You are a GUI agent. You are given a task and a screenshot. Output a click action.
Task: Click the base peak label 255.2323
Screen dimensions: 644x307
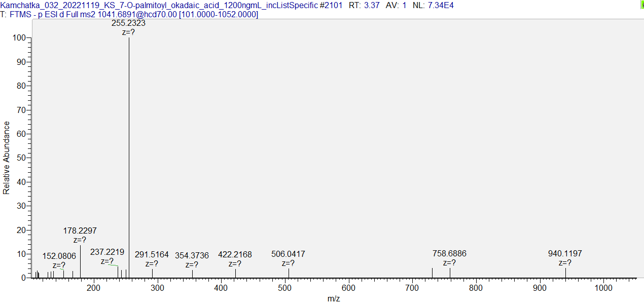tap(128, 23)
